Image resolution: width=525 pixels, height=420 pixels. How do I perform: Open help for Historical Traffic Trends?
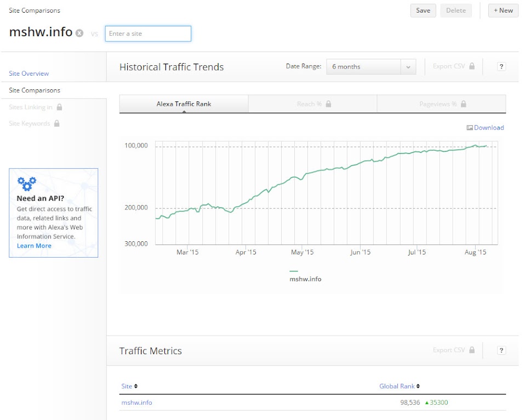(x=501, y=66)
